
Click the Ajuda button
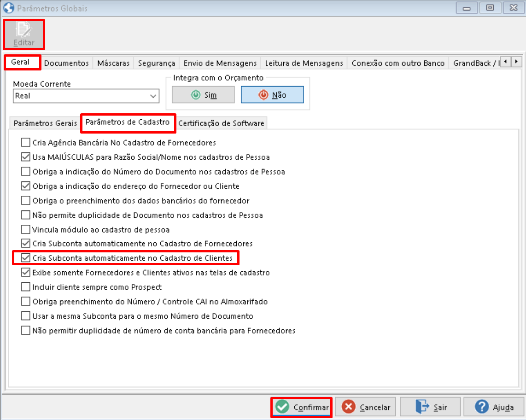pyautogui.click(x=494, y=407)
